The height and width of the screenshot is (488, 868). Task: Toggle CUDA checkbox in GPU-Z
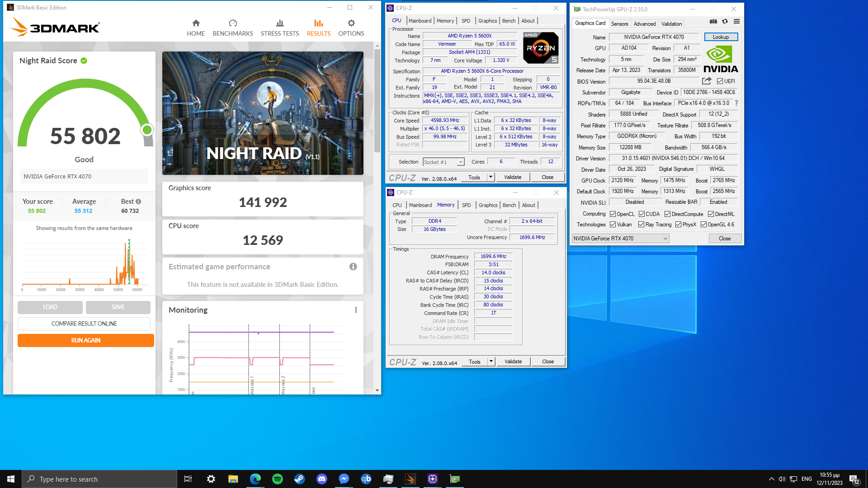pos(642,214)
